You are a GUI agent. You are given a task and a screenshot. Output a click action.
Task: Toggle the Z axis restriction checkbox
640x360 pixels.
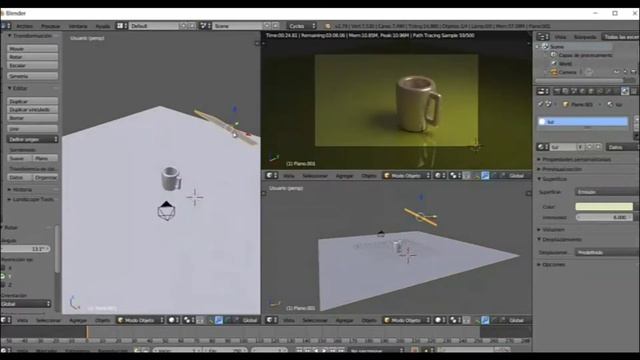click(x=3, y=284)
